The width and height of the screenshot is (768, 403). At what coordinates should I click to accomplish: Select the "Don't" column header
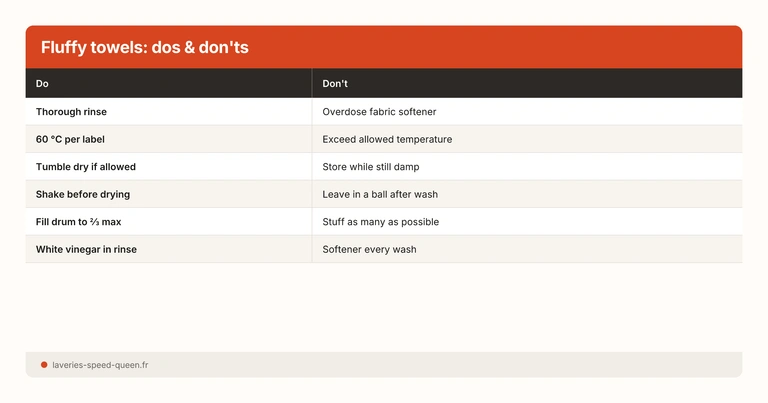(335, 84)
